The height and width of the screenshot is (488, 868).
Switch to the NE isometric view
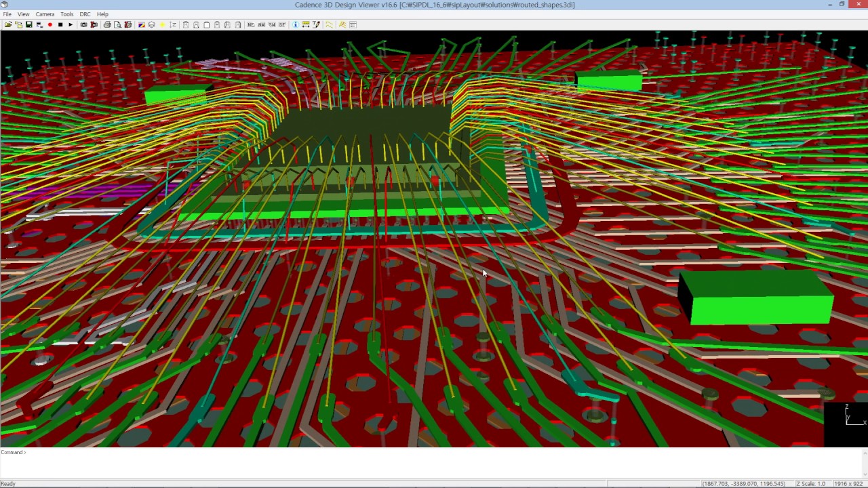251,24
